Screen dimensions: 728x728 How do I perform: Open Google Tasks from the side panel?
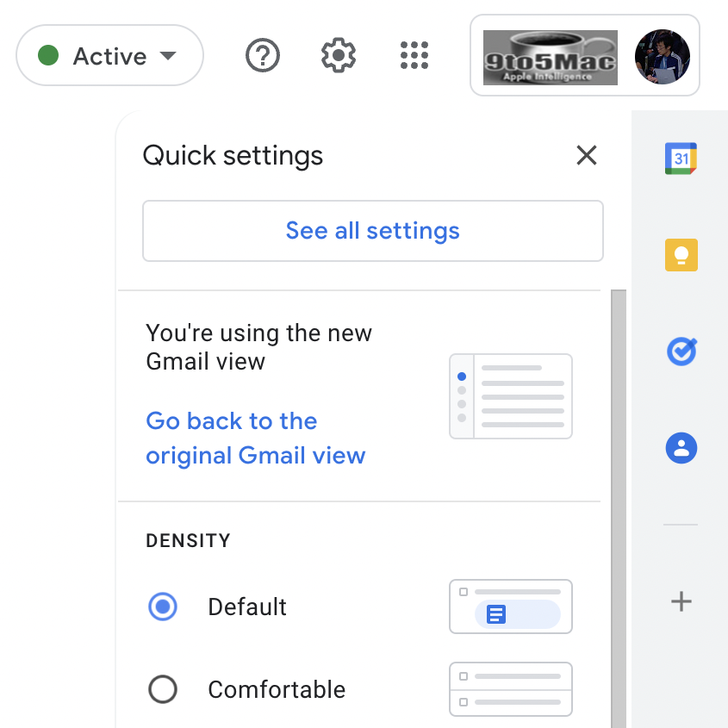pyautogui.click(x=681, y=352)
